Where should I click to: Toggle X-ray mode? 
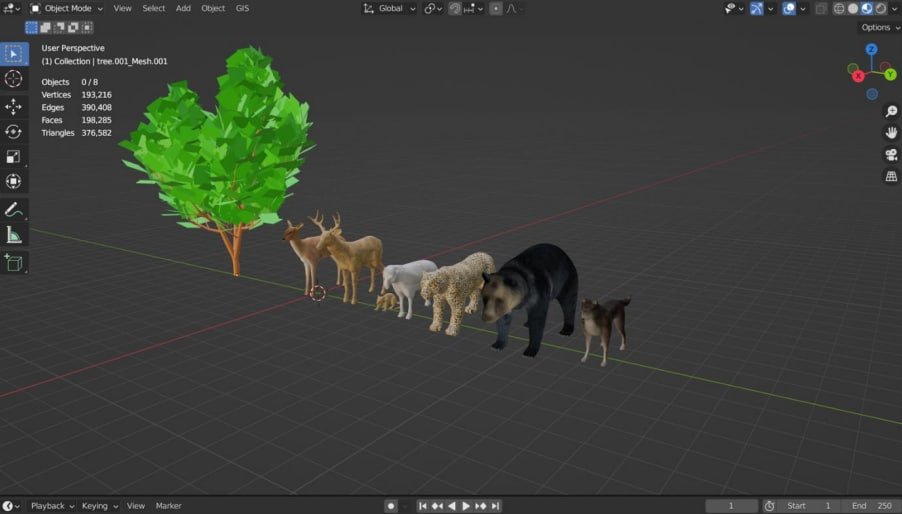tap(821, 9)
